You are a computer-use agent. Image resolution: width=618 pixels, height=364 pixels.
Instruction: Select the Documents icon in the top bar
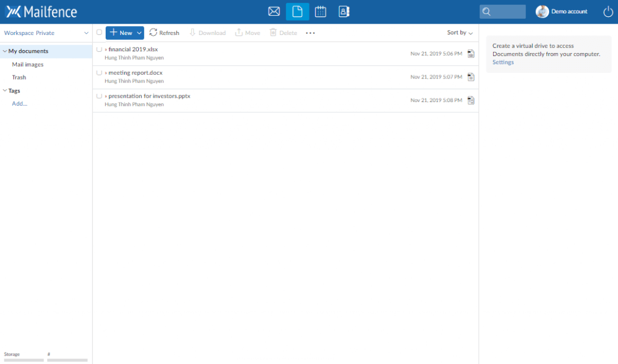click(x=297, y=11)
